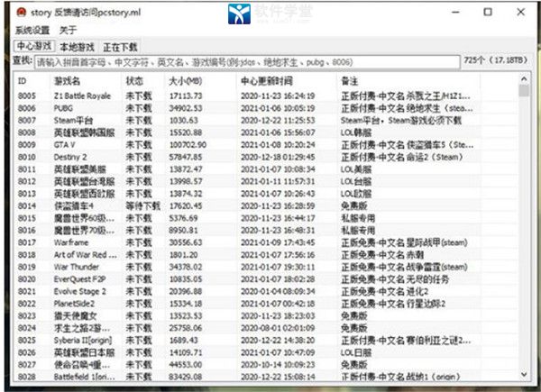Select the 使命召唤4 row
This screenshot has height=392, width=541.
pos(265,365)
